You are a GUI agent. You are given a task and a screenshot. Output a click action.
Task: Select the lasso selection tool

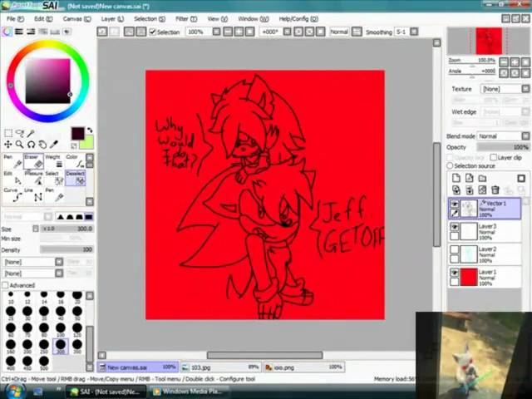(20, 133)
